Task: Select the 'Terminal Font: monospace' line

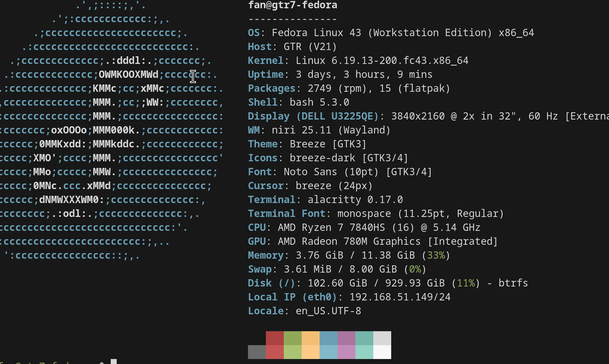Action: 376,214
